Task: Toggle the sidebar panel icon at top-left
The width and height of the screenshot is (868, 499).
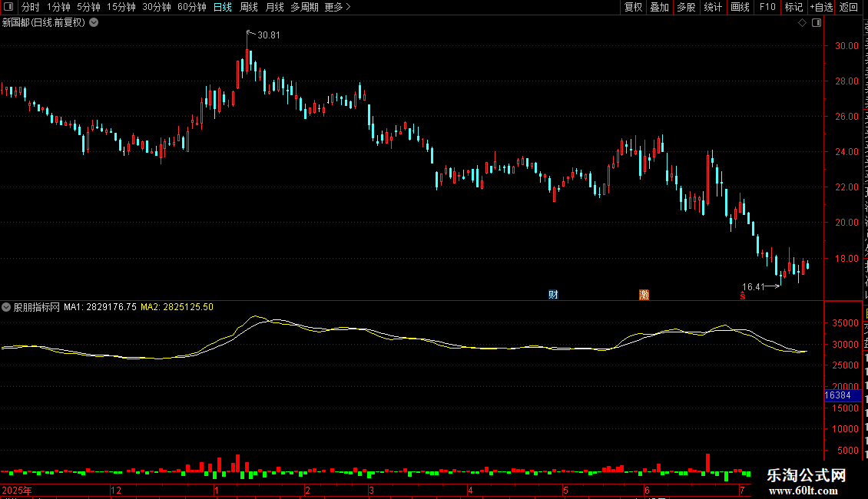Action: 8,7
